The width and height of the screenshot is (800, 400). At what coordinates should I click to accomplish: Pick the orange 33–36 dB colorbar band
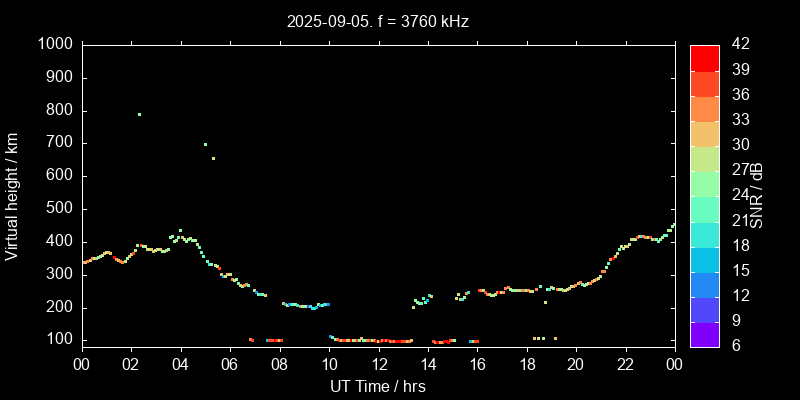tap(704, 107)
